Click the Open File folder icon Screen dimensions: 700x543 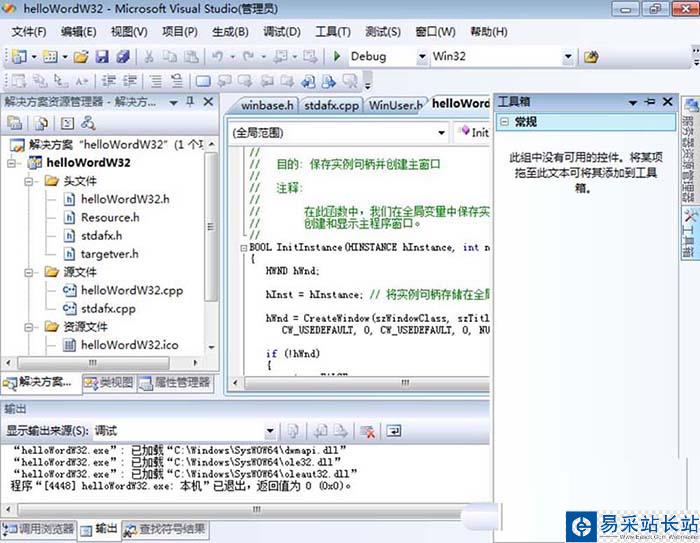click(x=81, y=57)
